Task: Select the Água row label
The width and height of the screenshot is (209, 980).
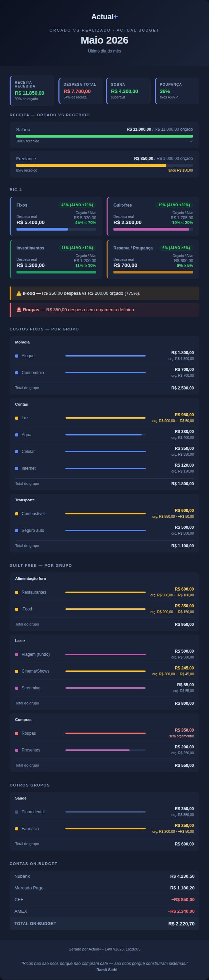Action: tap(26, 434)
